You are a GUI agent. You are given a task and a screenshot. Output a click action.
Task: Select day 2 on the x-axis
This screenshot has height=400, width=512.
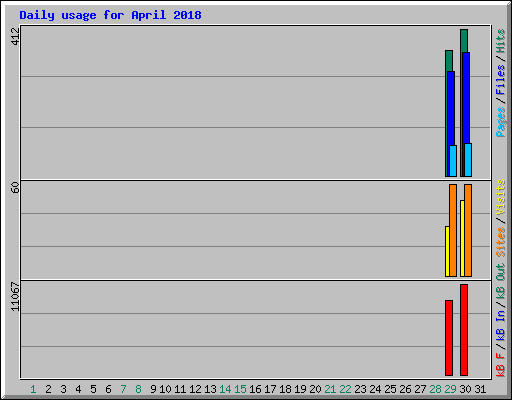(48, 389)
